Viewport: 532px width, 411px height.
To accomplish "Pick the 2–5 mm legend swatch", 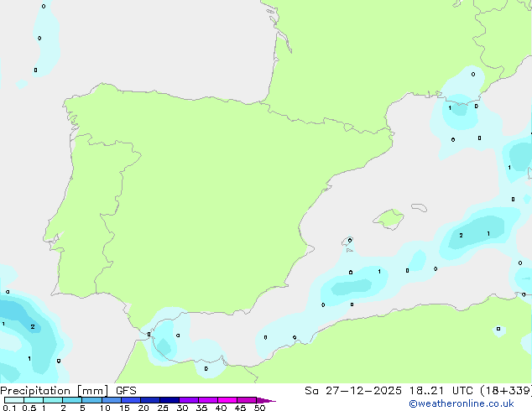I will pos(72,400).
